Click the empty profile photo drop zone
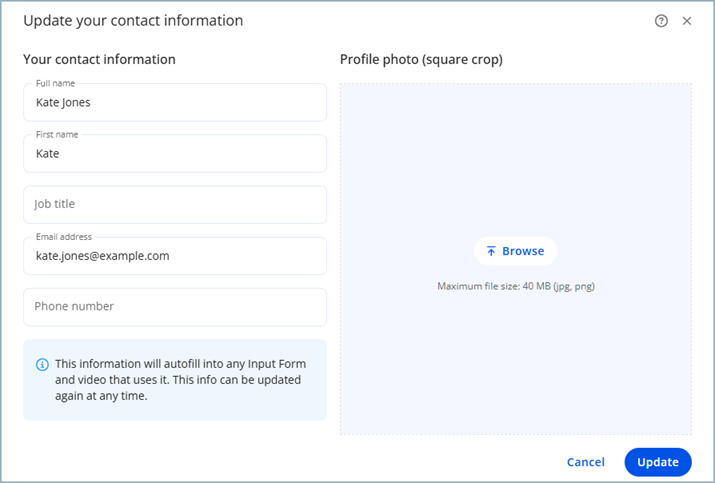Screen dimensions: 715x483 coord(515,160)
